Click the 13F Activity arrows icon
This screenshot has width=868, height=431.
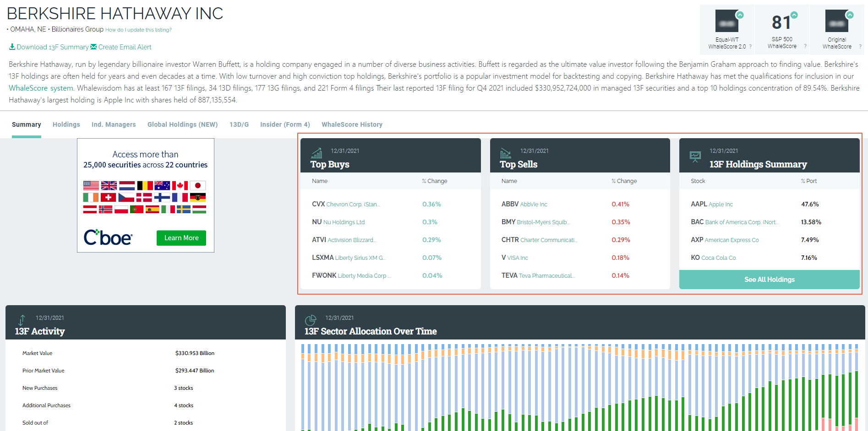point(22,320)
